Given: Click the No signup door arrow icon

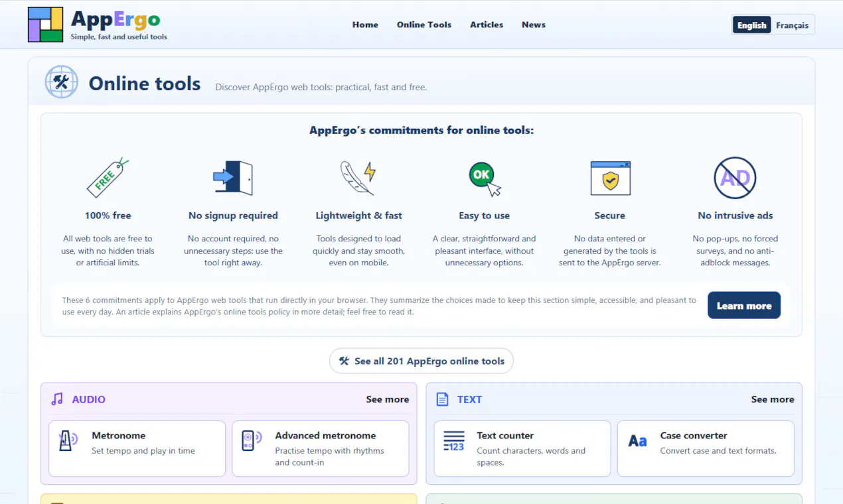Looking at the screenshot, I should pyautogui.click(x=233, y=178).
